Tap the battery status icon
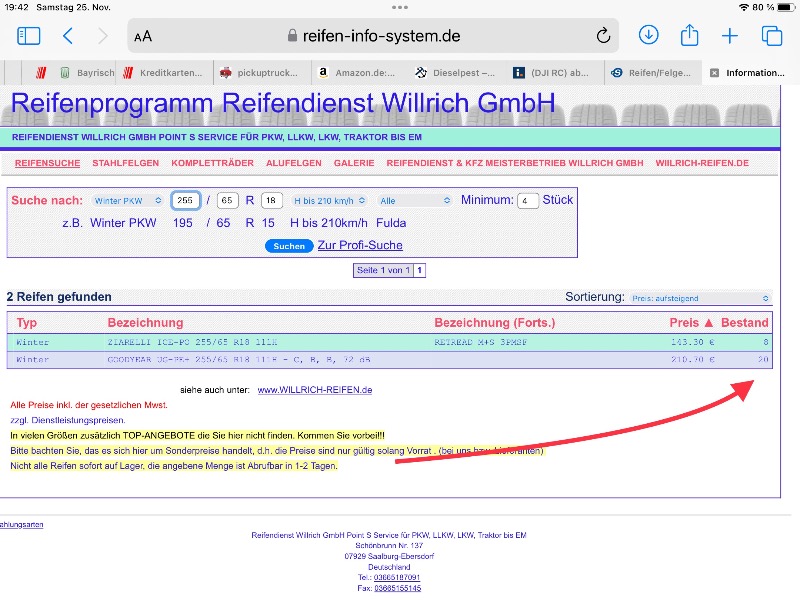800x600 pixels. click(x=787, y=7)
